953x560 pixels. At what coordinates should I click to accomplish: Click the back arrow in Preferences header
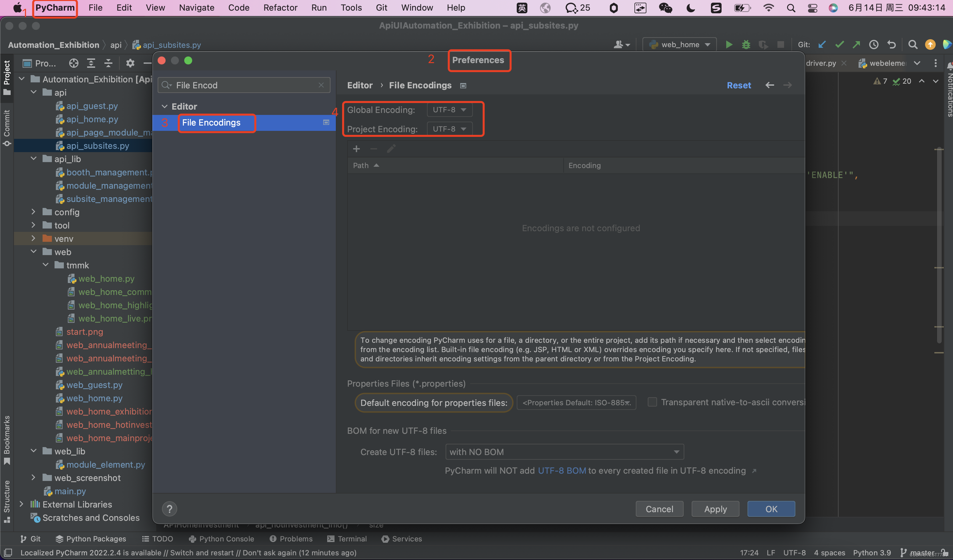click(769, 85)
